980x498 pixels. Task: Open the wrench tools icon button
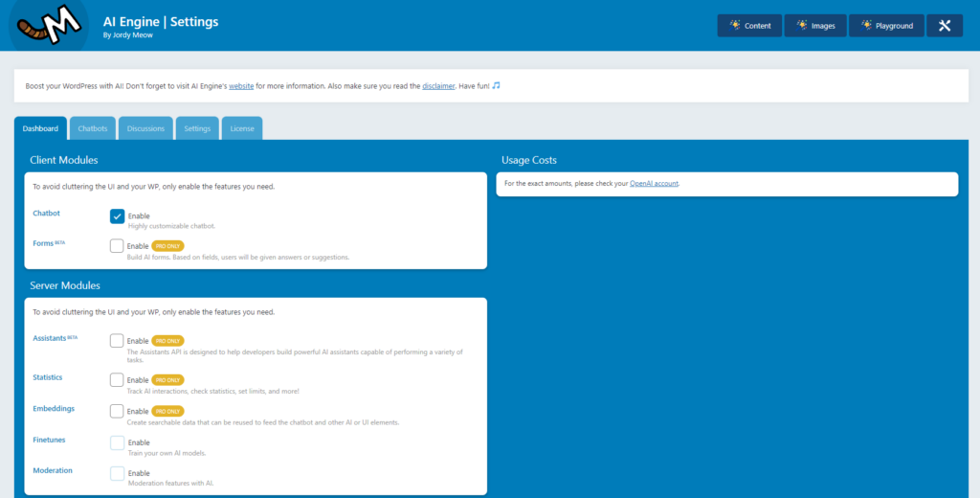pos(944,26)
